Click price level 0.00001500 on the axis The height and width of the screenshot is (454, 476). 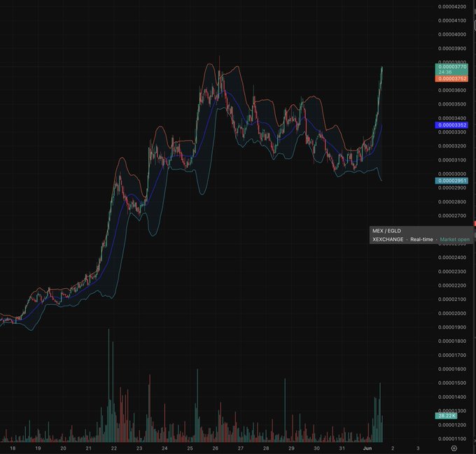(452, 383)
